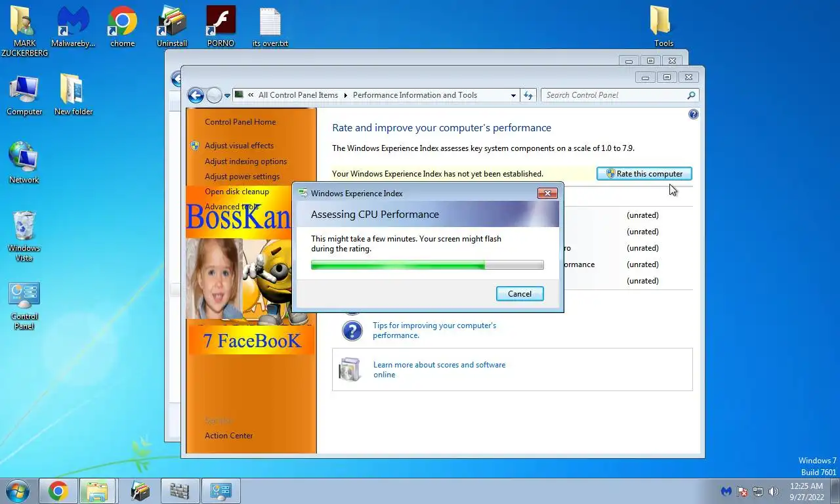The width and height of the screenshot is (840, 504).
Task: Click the blue help question mark icon
Action: coord(694,114)
